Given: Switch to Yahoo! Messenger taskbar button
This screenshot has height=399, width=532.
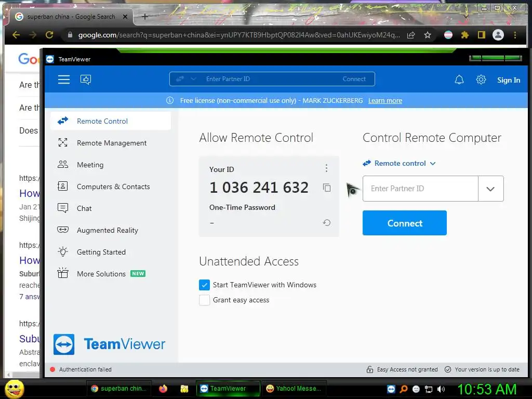Looking at the screenshot, I should [x=294, y=389].
